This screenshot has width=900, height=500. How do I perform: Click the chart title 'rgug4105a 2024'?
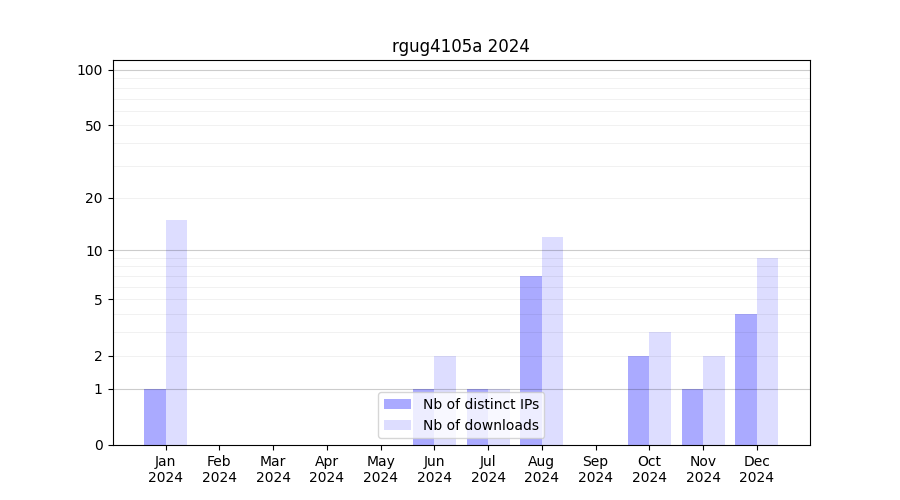pos(460,46)
